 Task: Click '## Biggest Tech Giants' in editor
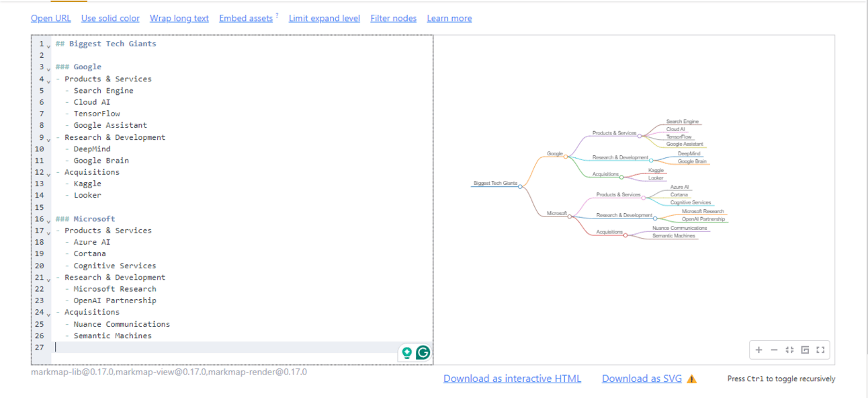[105, 44]
